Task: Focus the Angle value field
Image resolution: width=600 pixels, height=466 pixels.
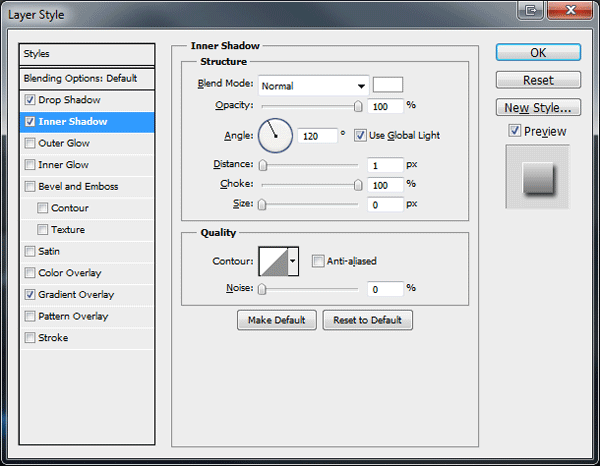Action: [317, 136]
